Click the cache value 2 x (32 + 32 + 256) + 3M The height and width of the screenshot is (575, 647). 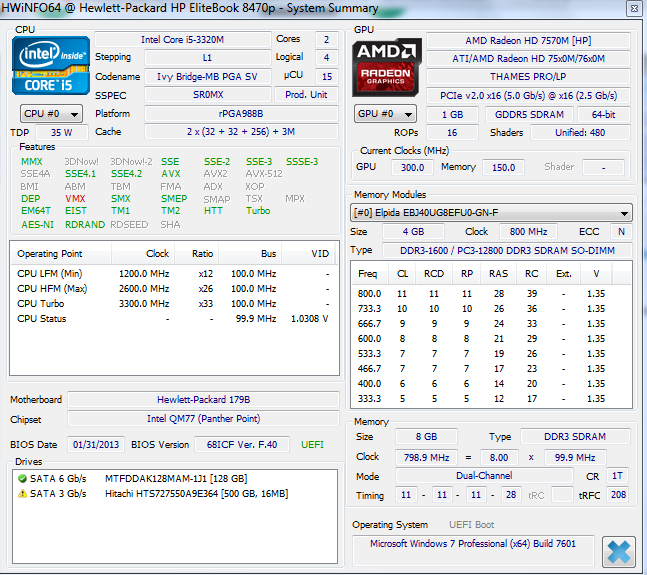(241, 132)
